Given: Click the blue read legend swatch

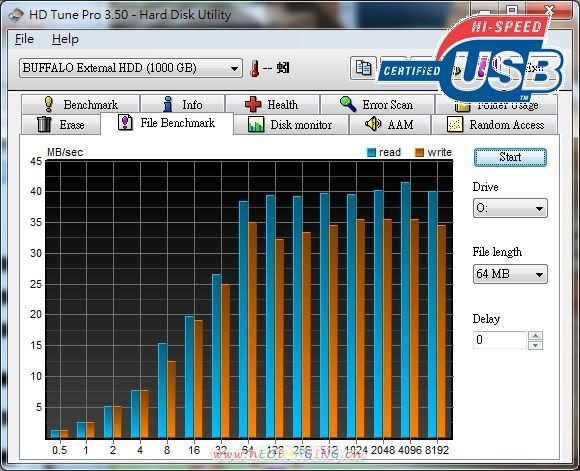Looking at the screenshot, I should (371, 152).
